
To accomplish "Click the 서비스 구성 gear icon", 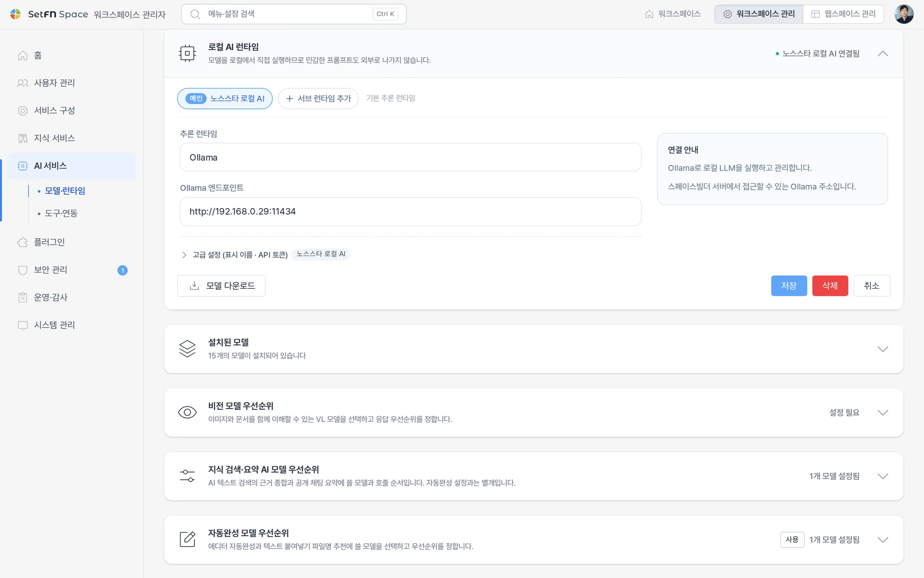I will pyautogui.click(x=23, y=110).
